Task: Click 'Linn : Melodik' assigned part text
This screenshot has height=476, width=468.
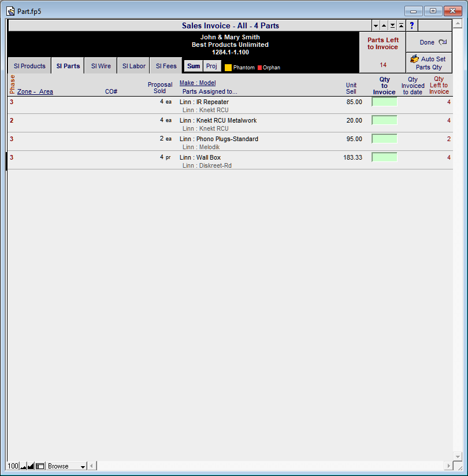Action: coord(201,147)
